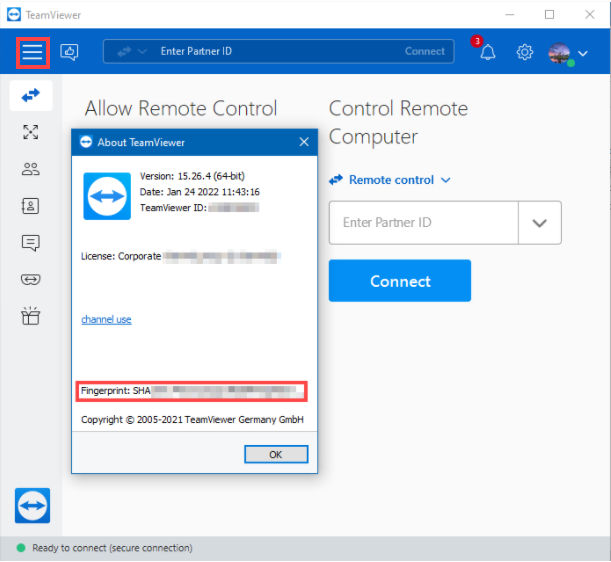This screenshot has width=611, height=562.
Task: Open Computers & Contacts sidebar icon
Action: pyautogui.click(x=30, y=169)
